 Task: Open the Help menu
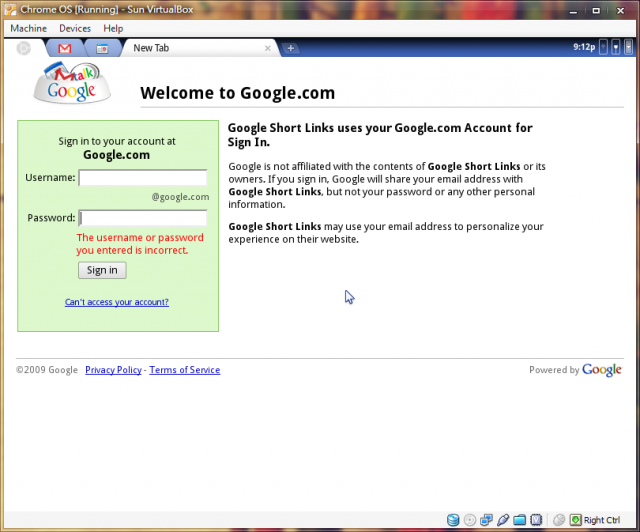[x=113, y=29]
